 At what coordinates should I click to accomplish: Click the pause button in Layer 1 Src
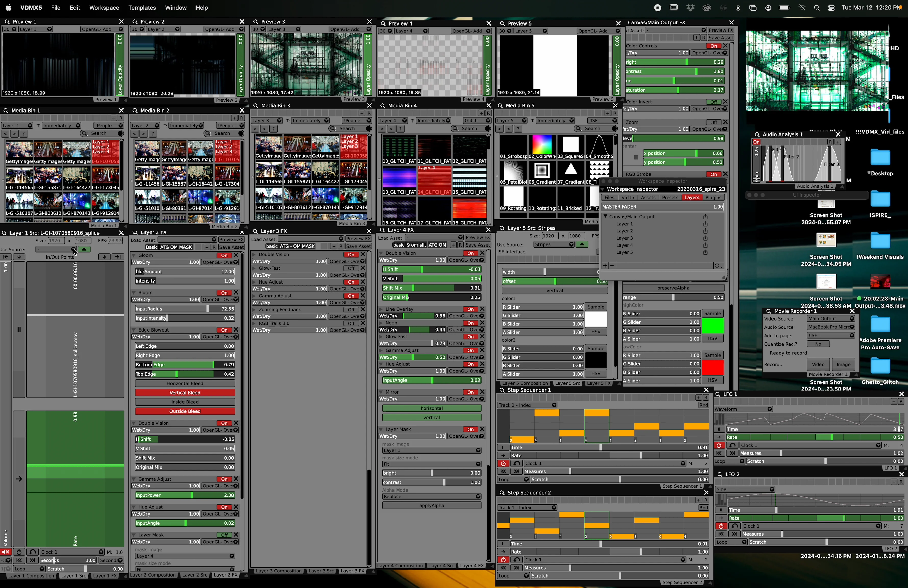point(19,329)
